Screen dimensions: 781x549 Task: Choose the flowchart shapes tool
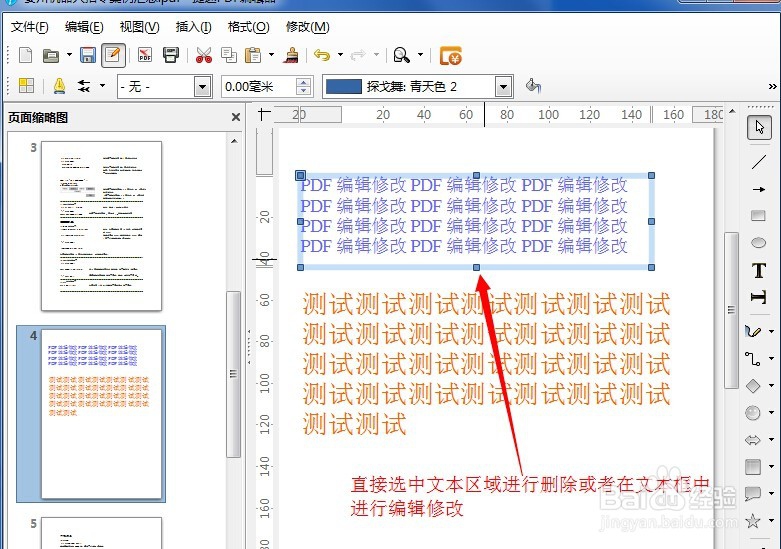click(753, 467)
